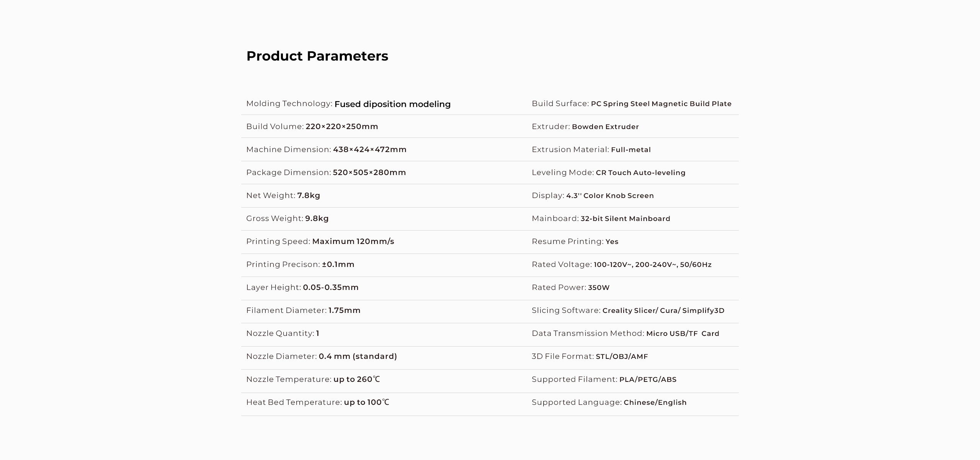This screenshot has height=460, width=980.
Task: Click the Maximum 120mm/s printing speed
Action: coord(353,241)
